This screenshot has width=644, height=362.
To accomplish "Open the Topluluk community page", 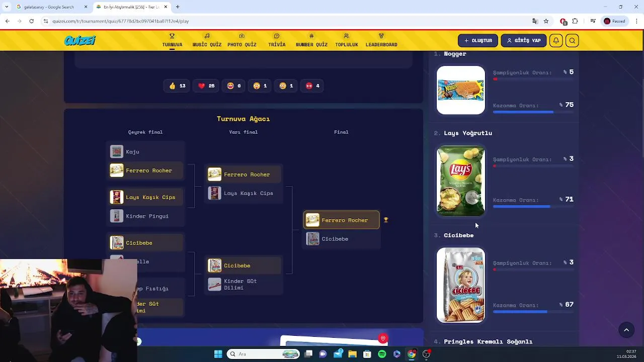I will 346,40.
